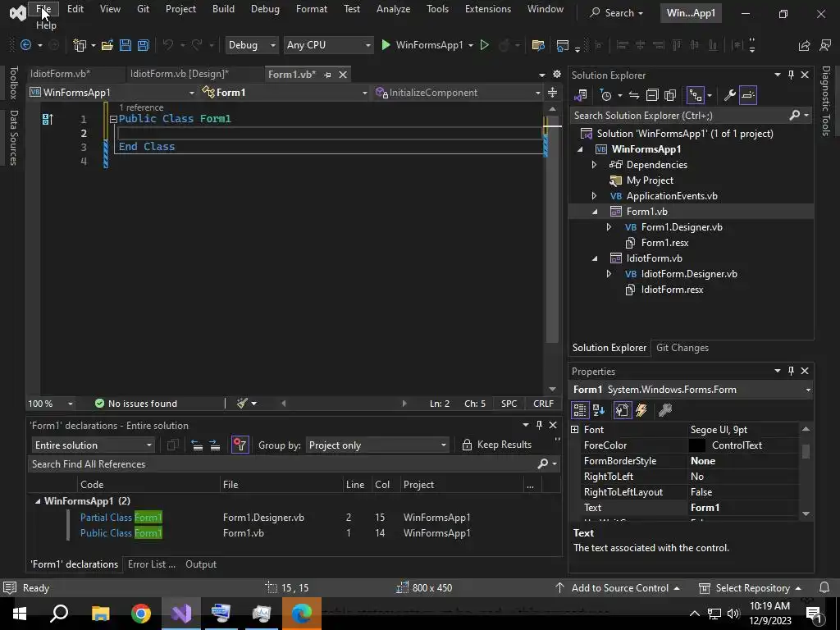Click the code cleanup broom icon

(x=242, y=404)
